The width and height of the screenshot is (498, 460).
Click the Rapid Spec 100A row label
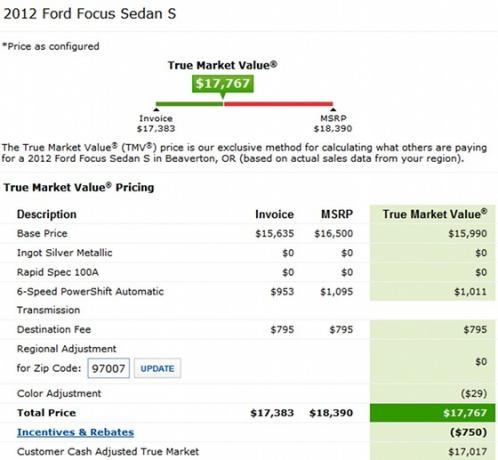pos(58,272)
